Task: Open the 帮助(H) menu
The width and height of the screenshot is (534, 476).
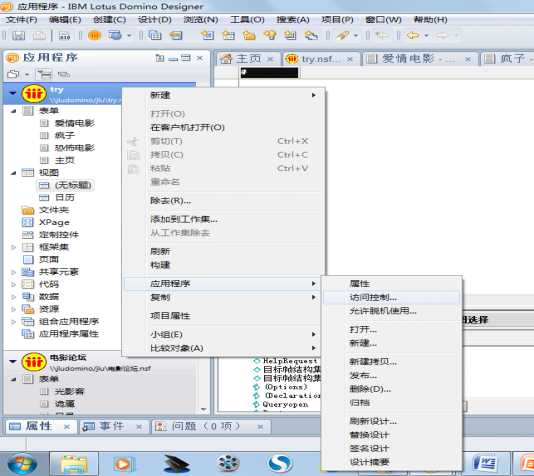Action: (430, 20)
